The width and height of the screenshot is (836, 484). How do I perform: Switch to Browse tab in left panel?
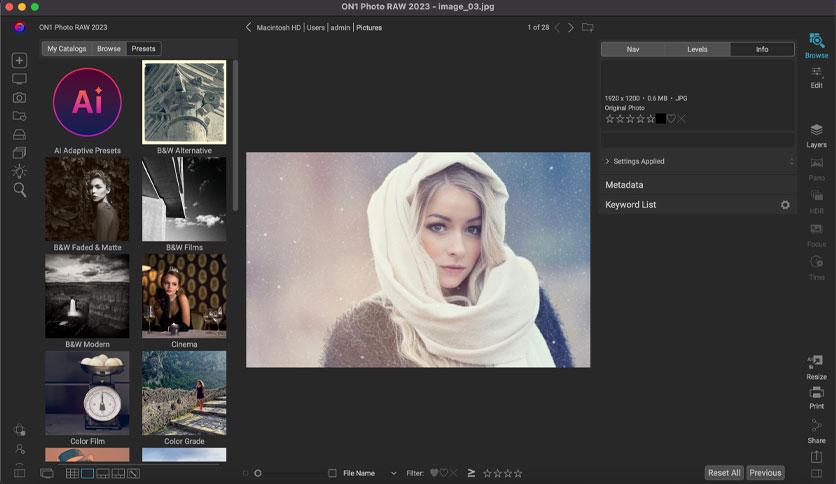(109, 49)
